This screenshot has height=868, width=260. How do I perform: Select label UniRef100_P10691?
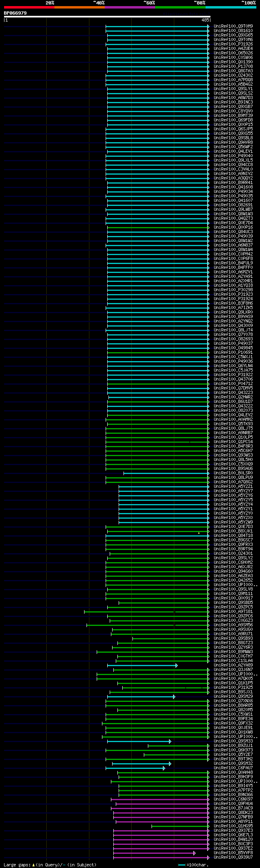click(x=233, y=352)
